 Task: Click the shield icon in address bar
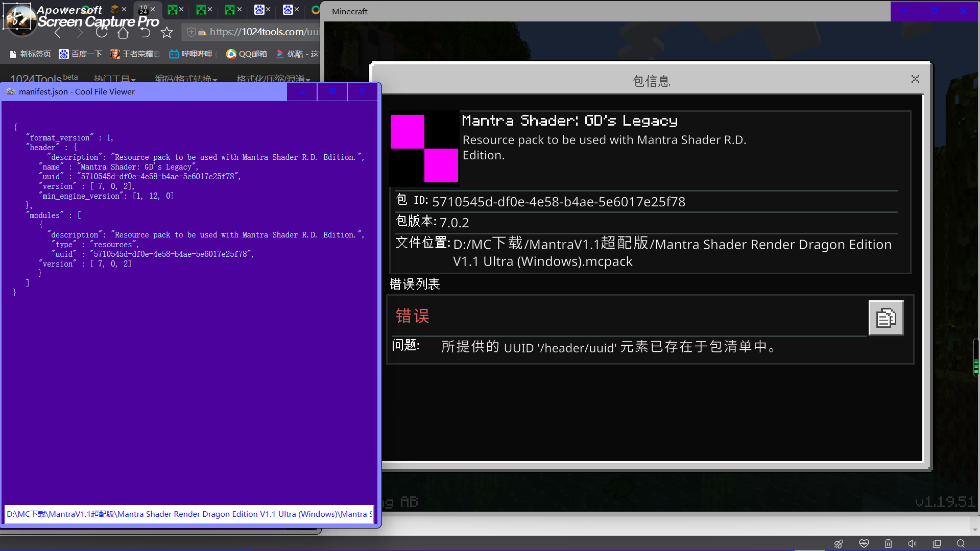191,32
